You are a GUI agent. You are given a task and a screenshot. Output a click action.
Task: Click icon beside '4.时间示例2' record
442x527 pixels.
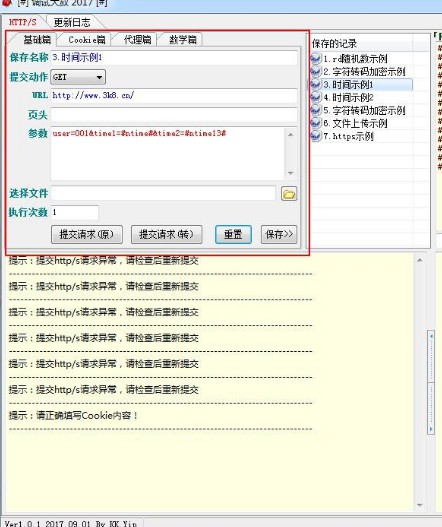pos(316,97)
